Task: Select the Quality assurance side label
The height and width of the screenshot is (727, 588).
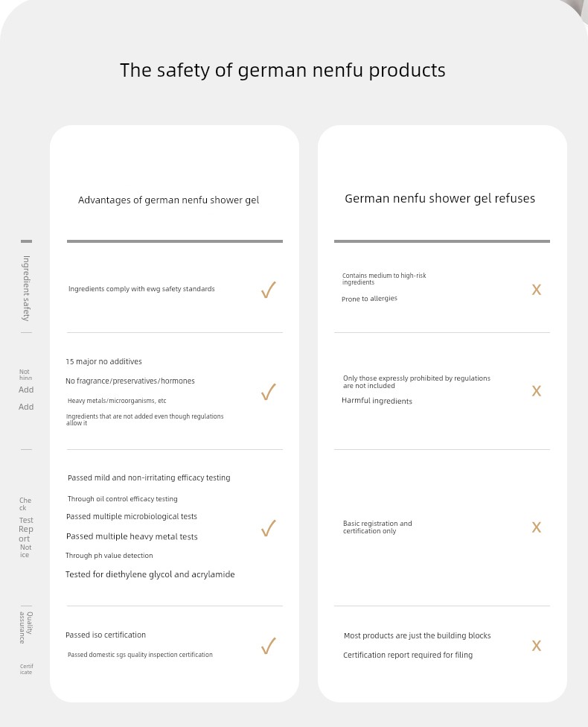Action: point(26,627)
